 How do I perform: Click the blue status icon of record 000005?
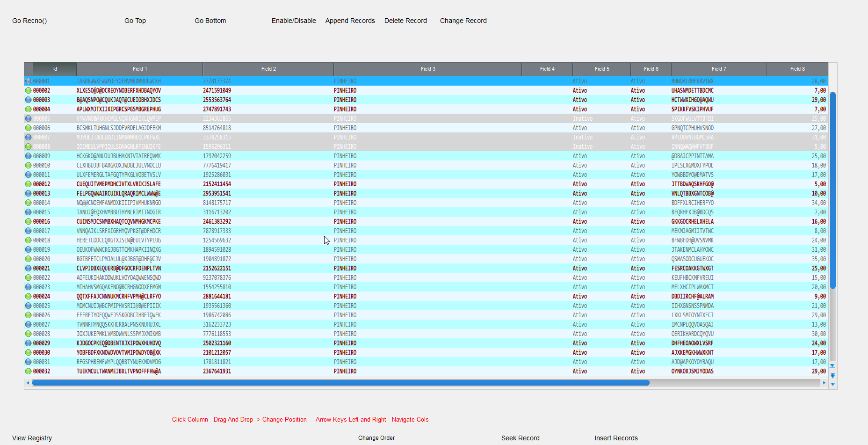(28, 118)
